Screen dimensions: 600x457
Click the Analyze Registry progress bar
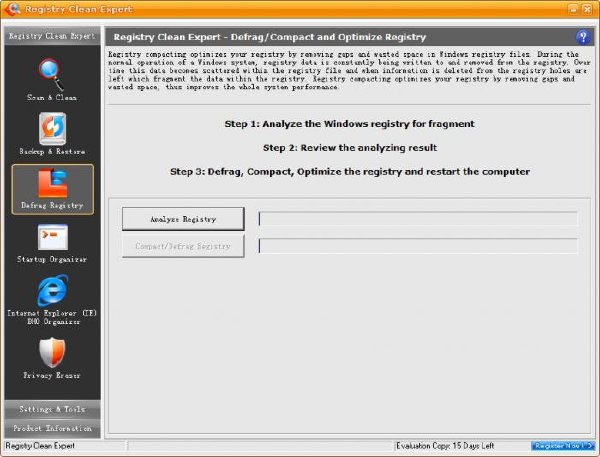pos(418,219)
